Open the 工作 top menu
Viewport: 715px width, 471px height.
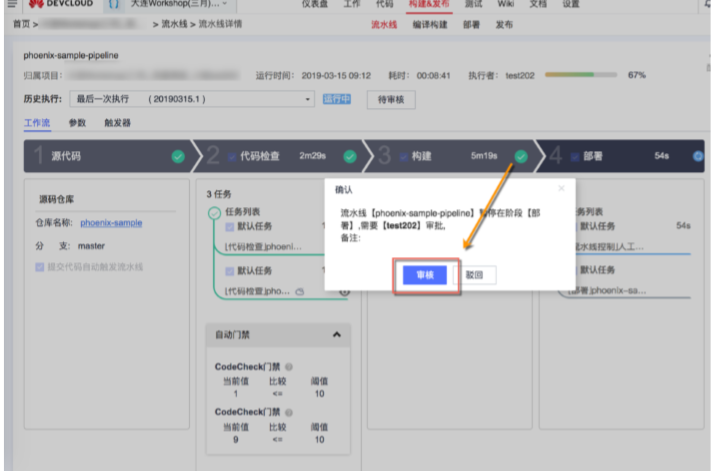[x=352, y=4]
